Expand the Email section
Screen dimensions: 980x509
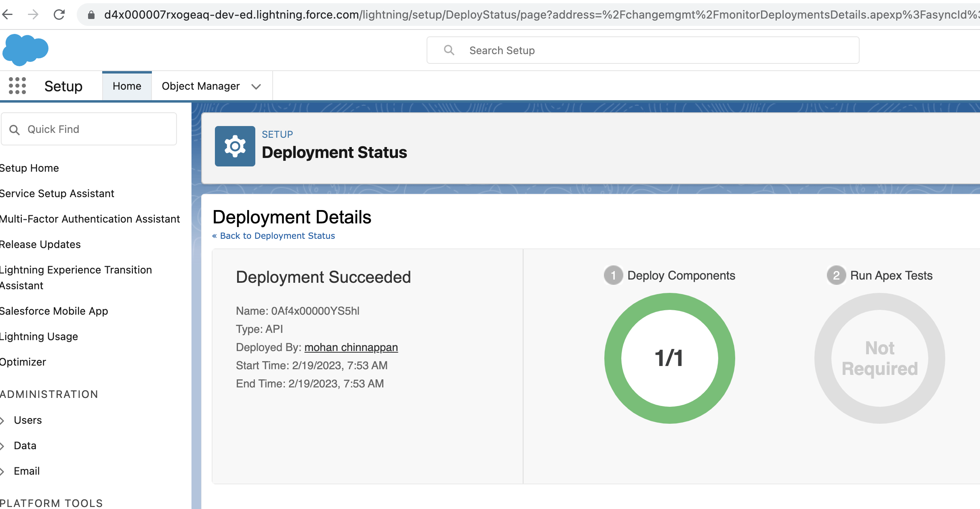click(2, 471)
